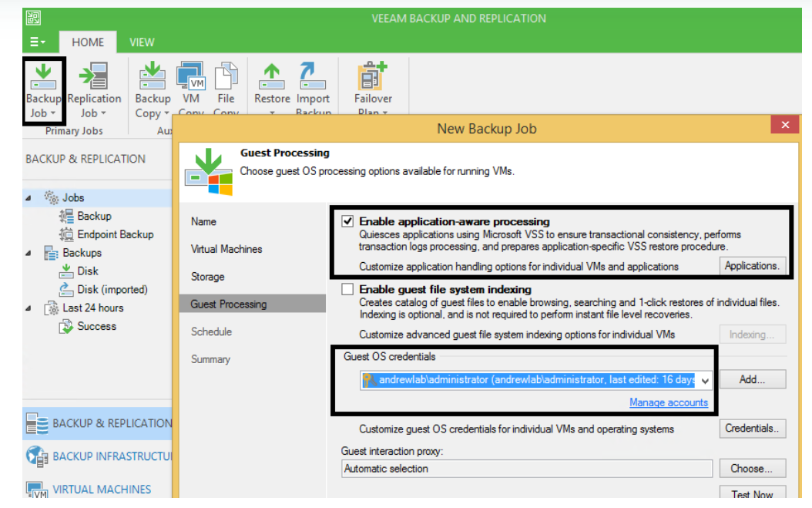Select the VM Copy ribbon icon

coord(190,77)
